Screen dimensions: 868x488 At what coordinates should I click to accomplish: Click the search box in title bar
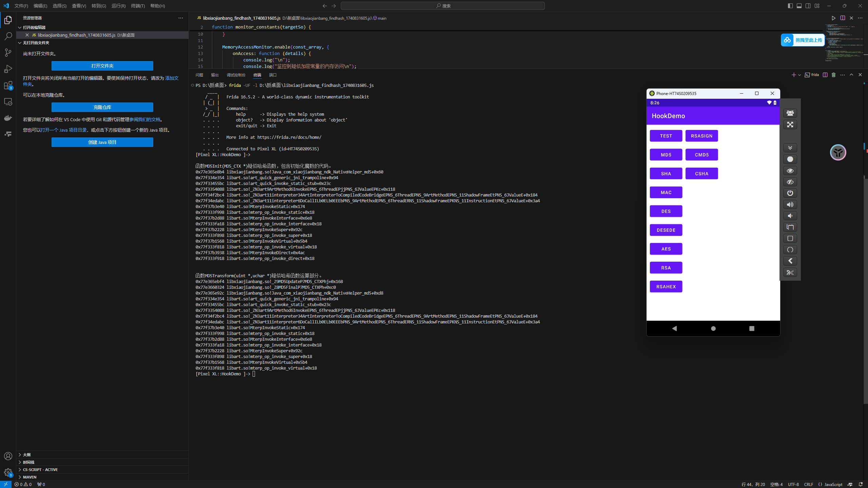coord(442,6)
